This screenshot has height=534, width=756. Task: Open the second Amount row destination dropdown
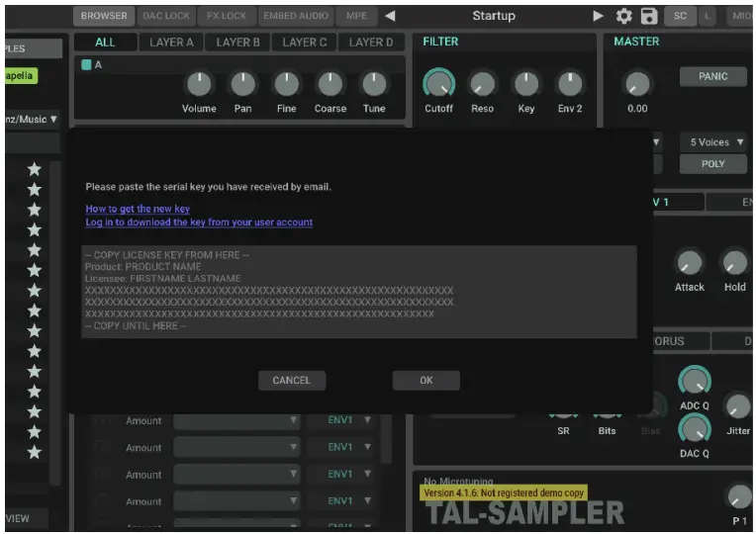click(236, 447)
